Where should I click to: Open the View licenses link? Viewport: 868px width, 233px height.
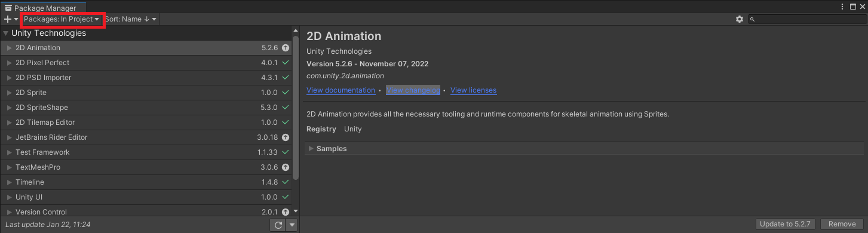(x=473, y=90)
